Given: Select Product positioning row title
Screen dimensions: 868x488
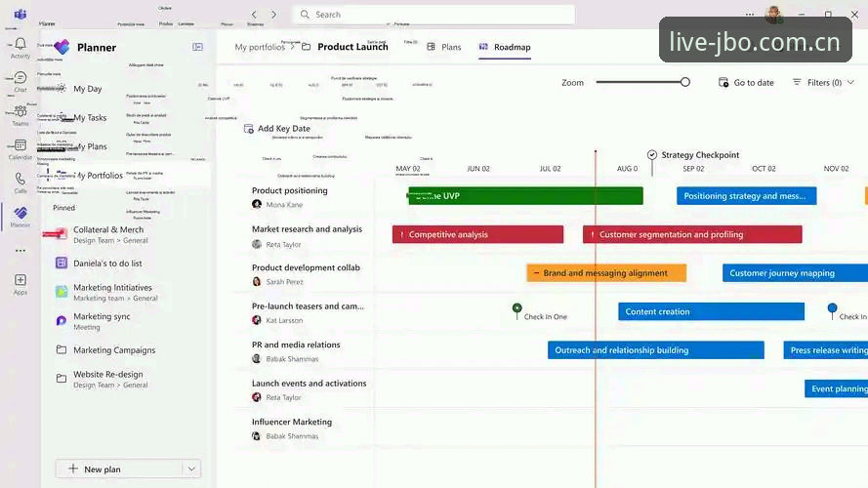Looking at the screenshot, I should coord(290,190).
